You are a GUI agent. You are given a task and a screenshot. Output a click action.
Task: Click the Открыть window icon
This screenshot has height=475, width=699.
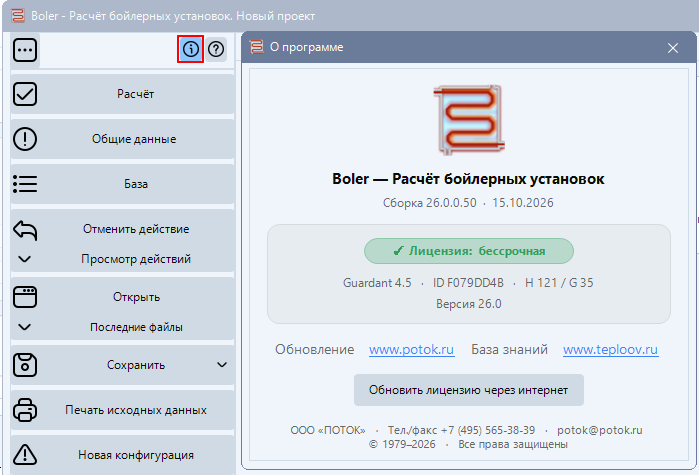25,297
